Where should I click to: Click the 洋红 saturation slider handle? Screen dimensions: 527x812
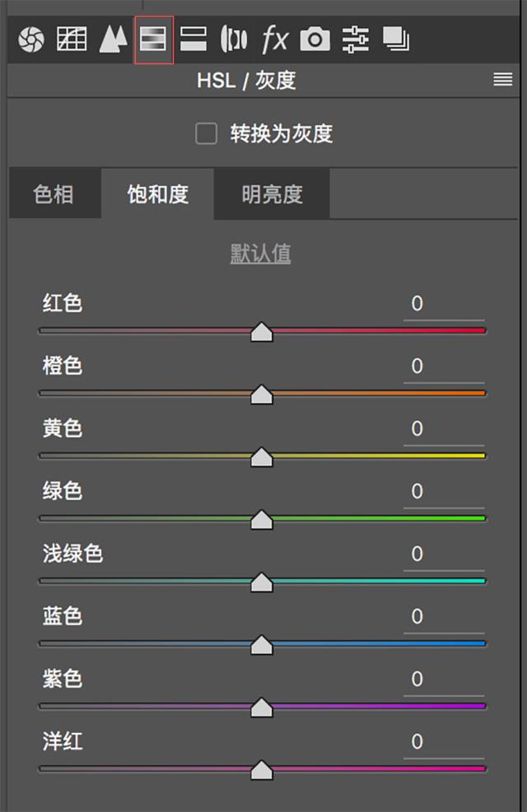263,769
